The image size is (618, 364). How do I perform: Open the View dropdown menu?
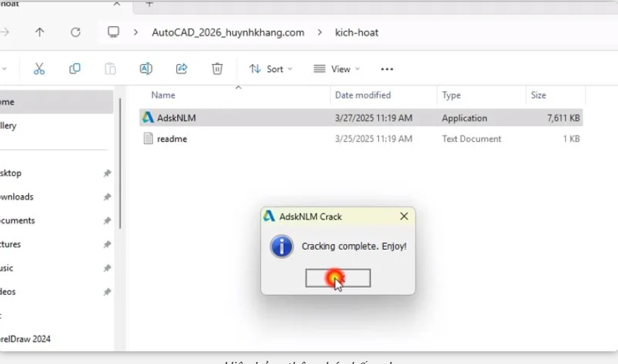click(x=336, y=69)
